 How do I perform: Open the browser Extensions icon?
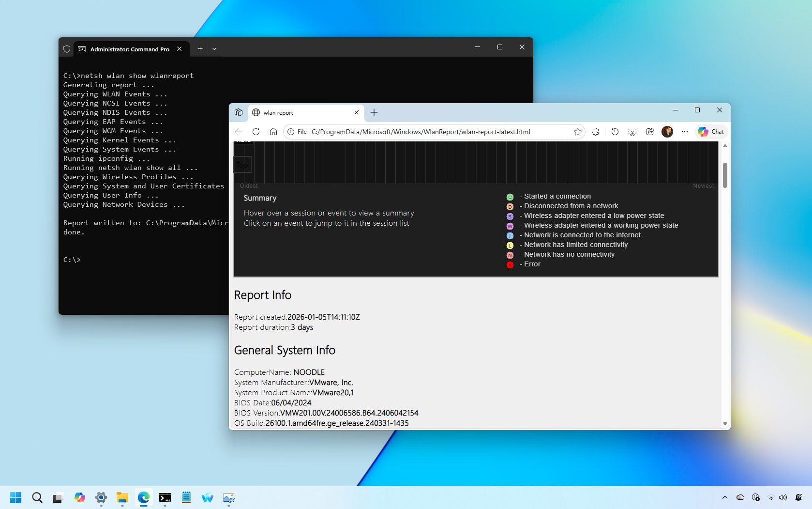(595, 131)
